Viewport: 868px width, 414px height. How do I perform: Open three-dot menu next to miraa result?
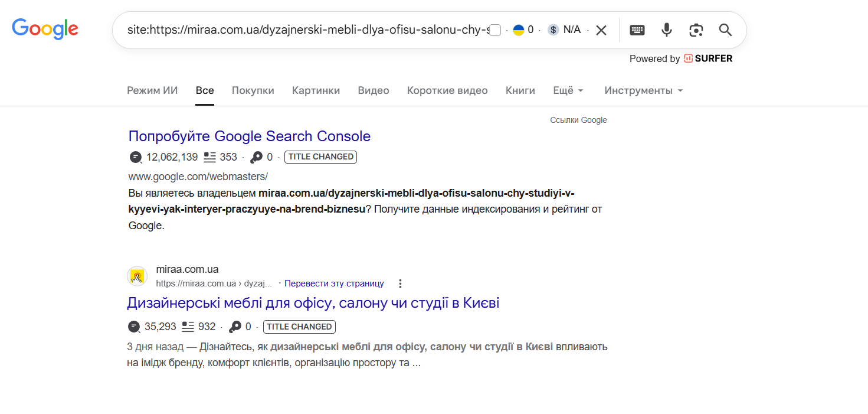click(x=400, y=283)
